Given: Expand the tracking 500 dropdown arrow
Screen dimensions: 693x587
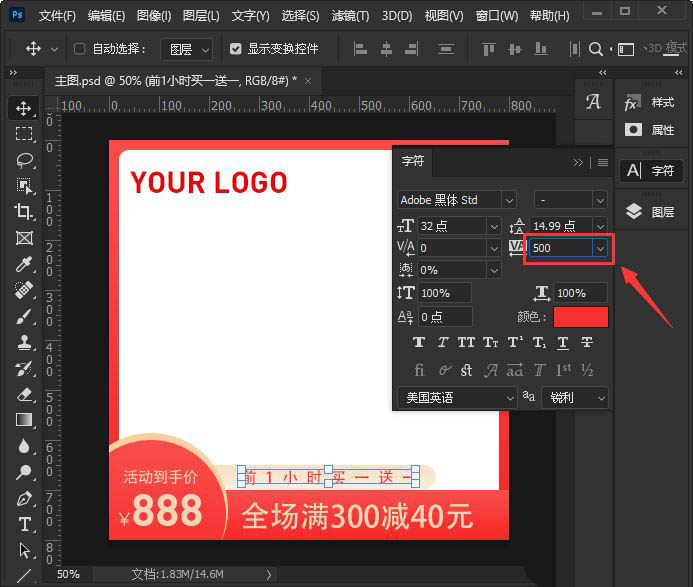Looking at the screenshot, I should tap(599, 248).
